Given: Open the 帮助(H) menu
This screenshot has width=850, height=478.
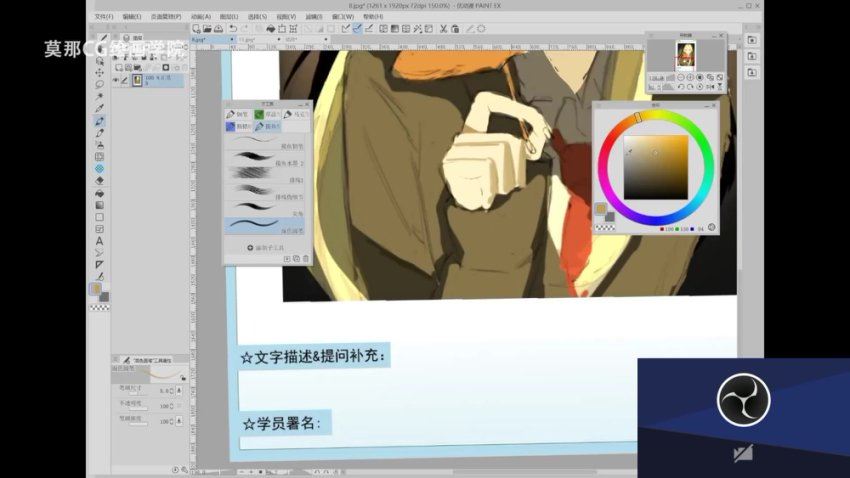Looking at the screenshot, I should point(372,17).
